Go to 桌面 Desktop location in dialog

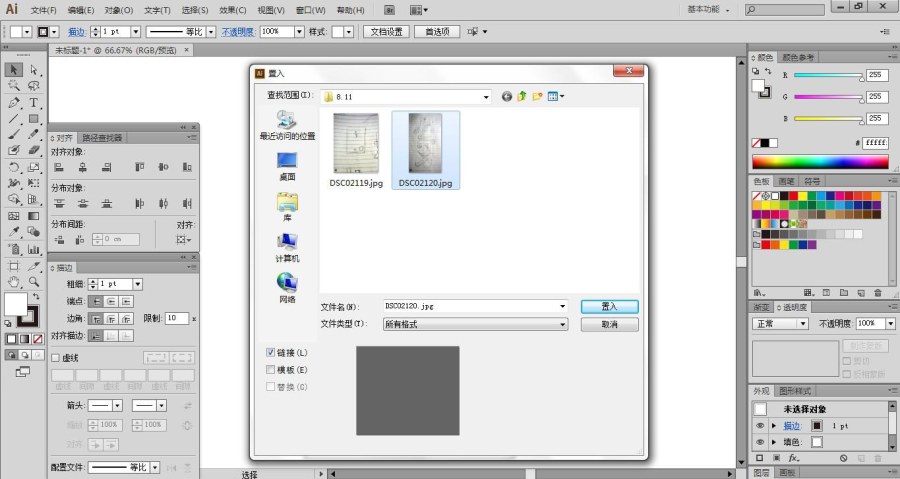click(x=287, y=166)
